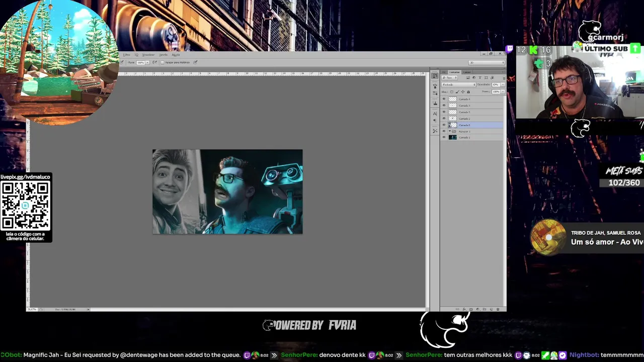Screen dimensions: 644x362
Task: Select the Camada 3 layer name
Action: (x=464, y=106)
